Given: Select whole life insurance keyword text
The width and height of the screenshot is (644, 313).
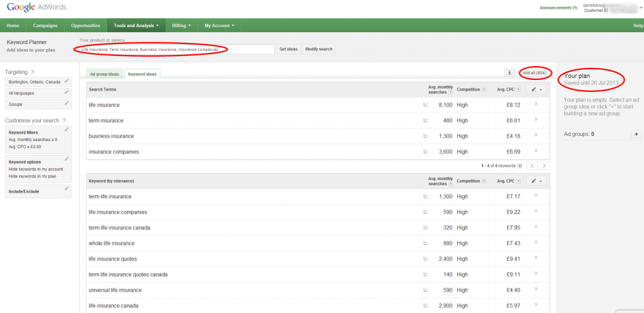Looking at the screenshot, I should click(x=112, y=244).
